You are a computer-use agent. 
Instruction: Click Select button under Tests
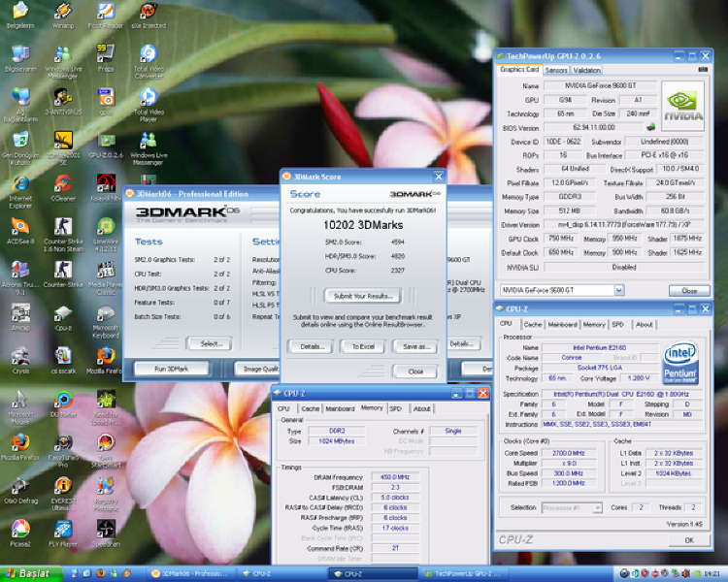tap(212, 344)
